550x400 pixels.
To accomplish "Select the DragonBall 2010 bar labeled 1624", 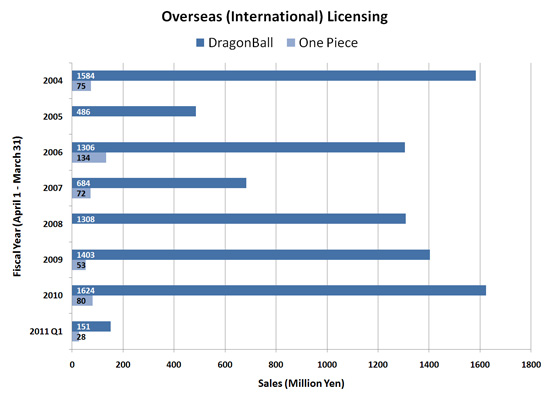I will pyautogui.click(x=279, y=291).
